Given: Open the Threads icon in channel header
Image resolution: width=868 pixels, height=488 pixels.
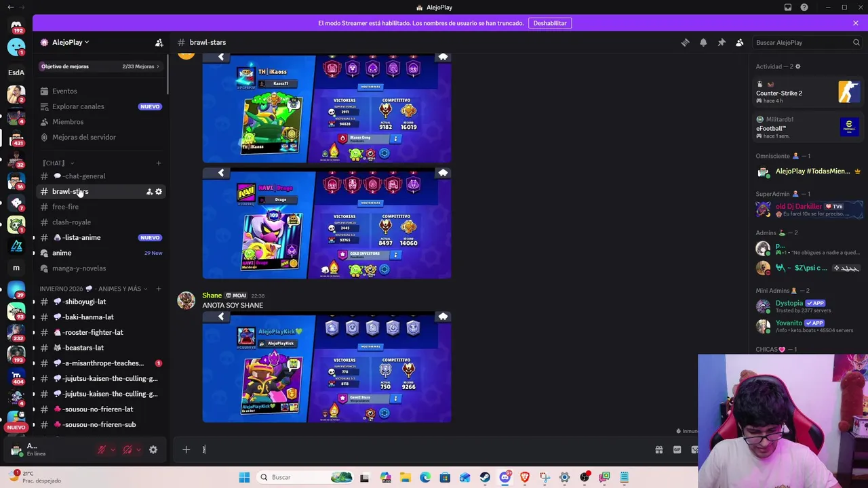Looking at the screenshot, I should [685, 42].
